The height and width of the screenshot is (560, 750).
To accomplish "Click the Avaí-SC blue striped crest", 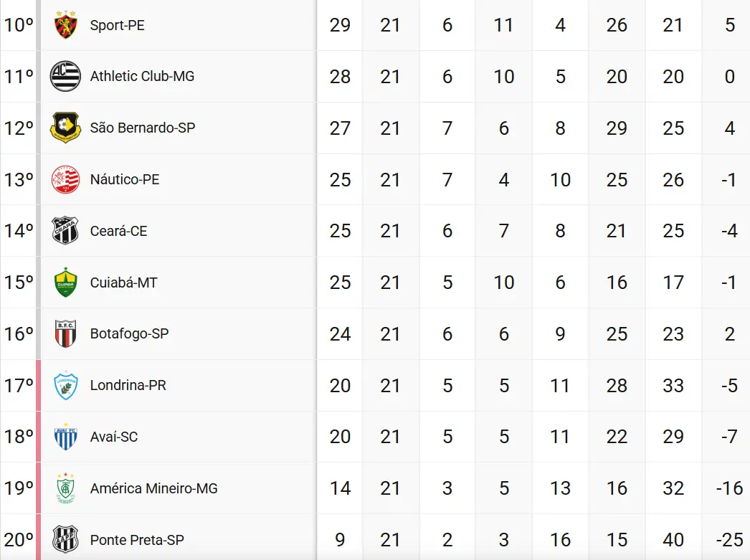I will [65, 437].
